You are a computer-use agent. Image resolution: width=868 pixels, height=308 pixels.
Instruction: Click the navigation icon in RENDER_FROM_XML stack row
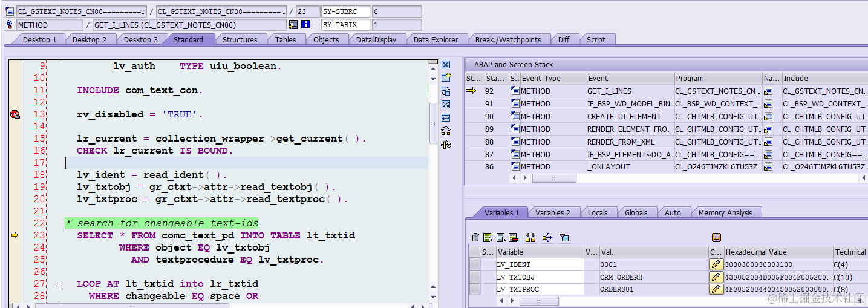tap(768, 142)
